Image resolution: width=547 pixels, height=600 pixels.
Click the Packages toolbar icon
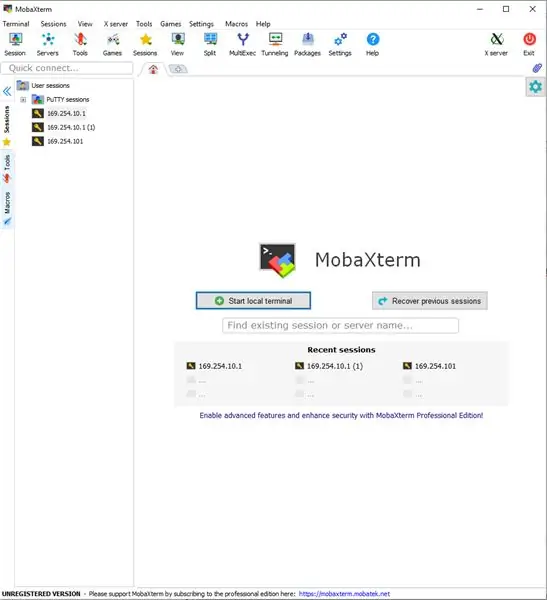pyautogui.click(x=307, y=45)
